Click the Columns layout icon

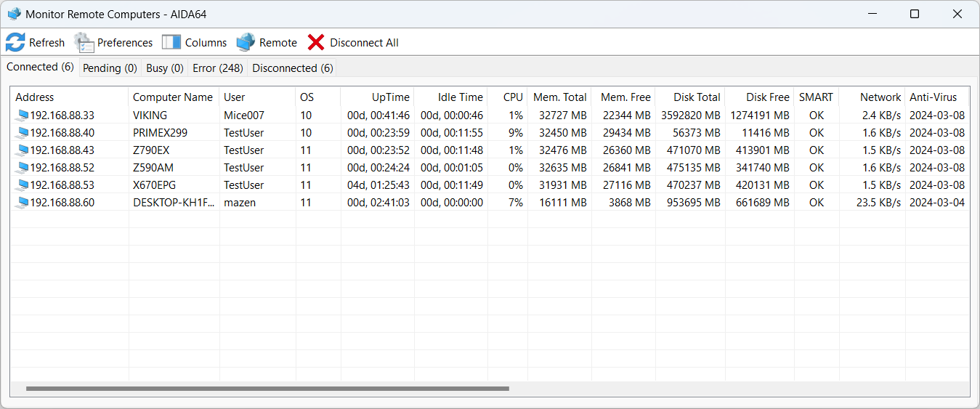tap(171, 42)
